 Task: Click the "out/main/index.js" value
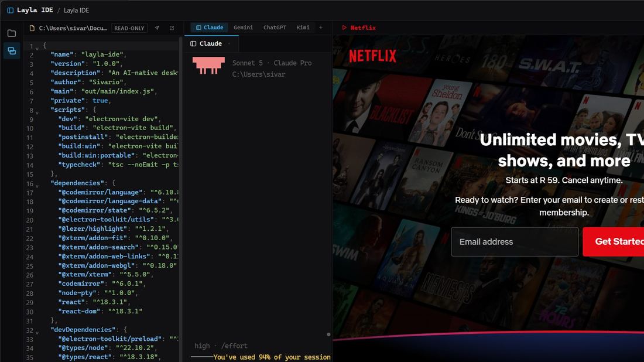(118, 91)
